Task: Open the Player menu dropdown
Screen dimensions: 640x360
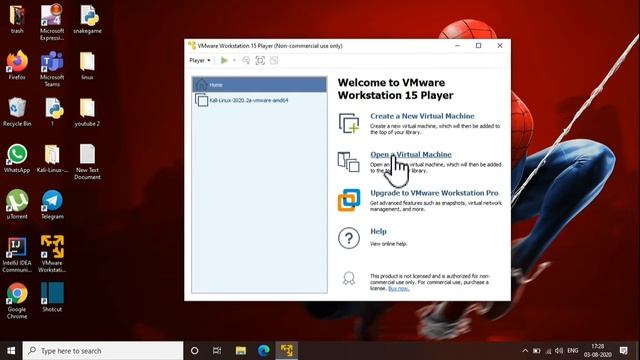Action: point(200,60)
